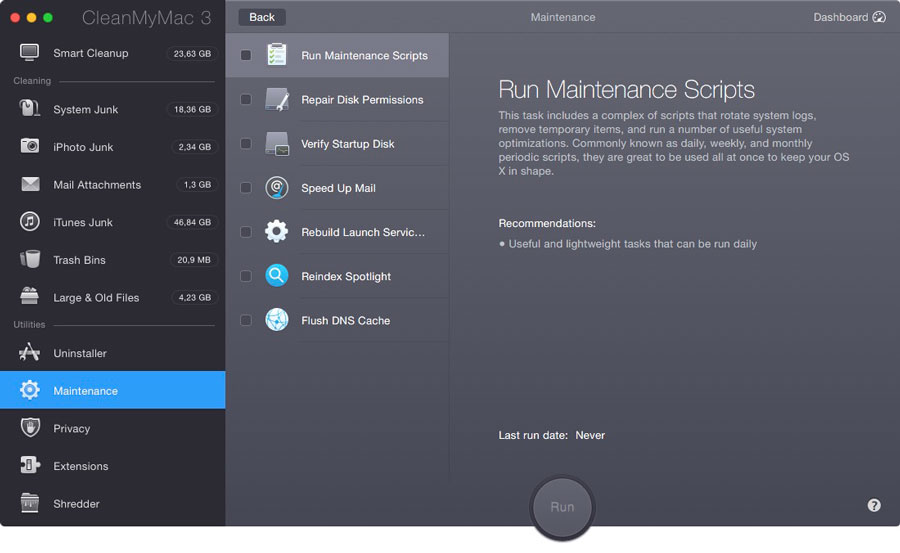Open the Dashboard link
This screenshot has height=553, width=900.
click(841, 17)
